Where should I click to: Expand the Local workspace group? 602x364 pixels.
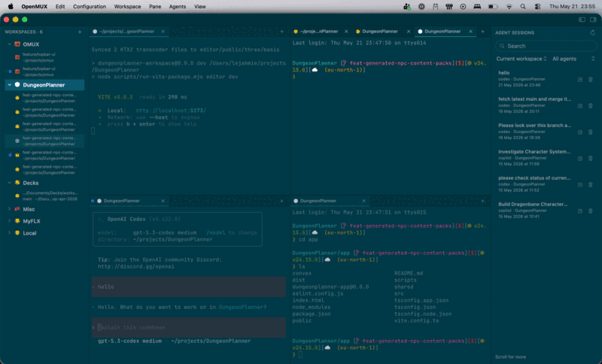[x=9, y=233]
